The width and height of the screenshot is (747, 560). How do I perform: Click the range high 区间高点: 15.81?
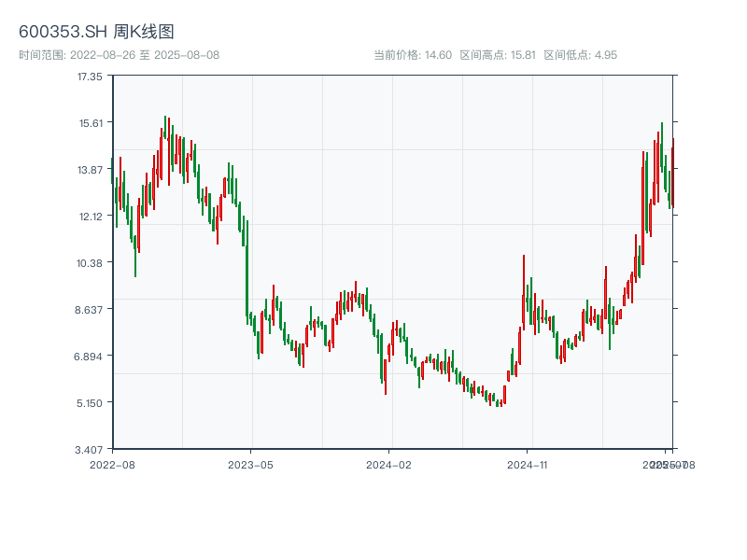(x=498, y=55)
